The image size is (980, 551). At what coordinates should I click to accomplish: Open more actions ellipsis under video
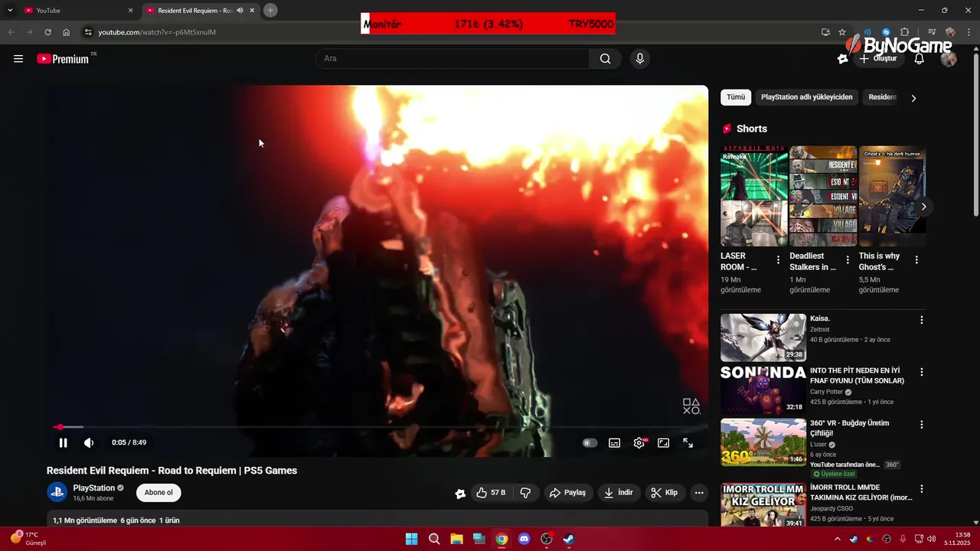(x=699, y=493)
